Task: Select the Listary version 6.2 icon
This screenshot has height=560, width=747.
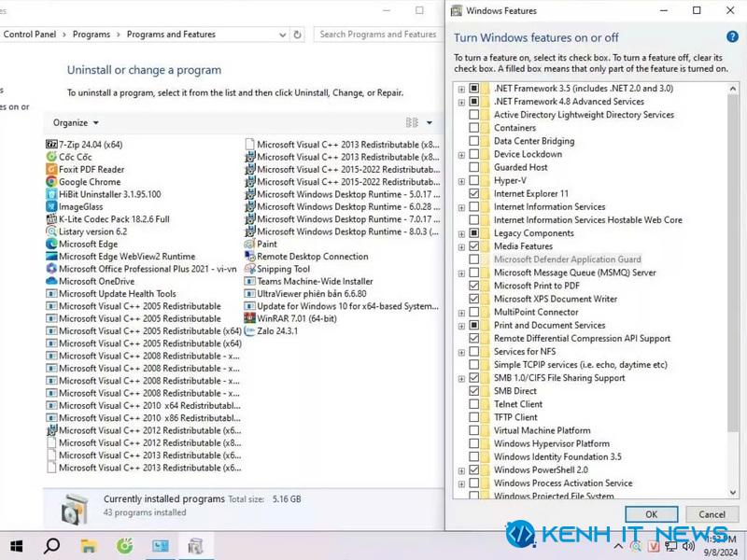Action: click(x=51, y=231)
